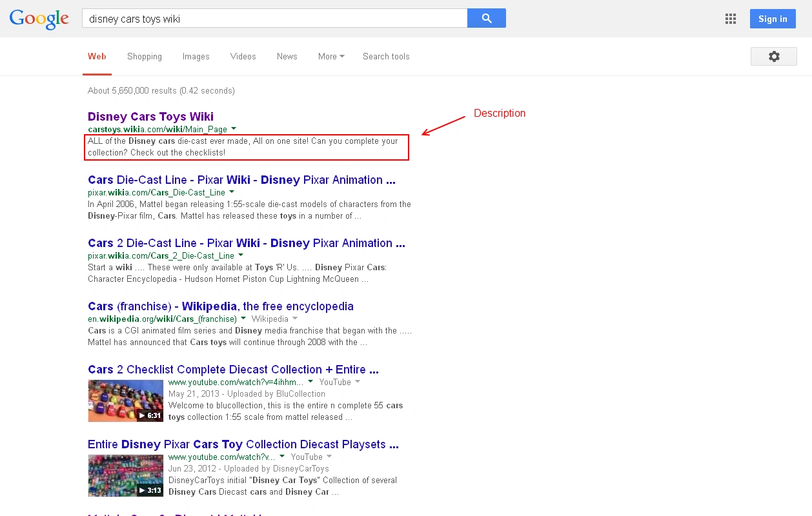Click the carstoys.wikia.com/wiki/Main_Page URL text
This screenshot has height=516, width=812.
[x=157, y=129]
